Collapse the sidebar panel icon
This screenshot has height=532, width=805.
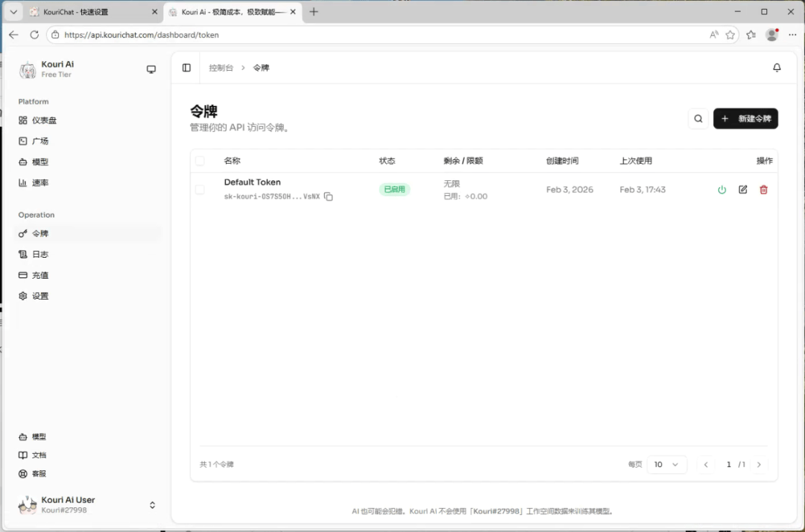tap(186, 68)
